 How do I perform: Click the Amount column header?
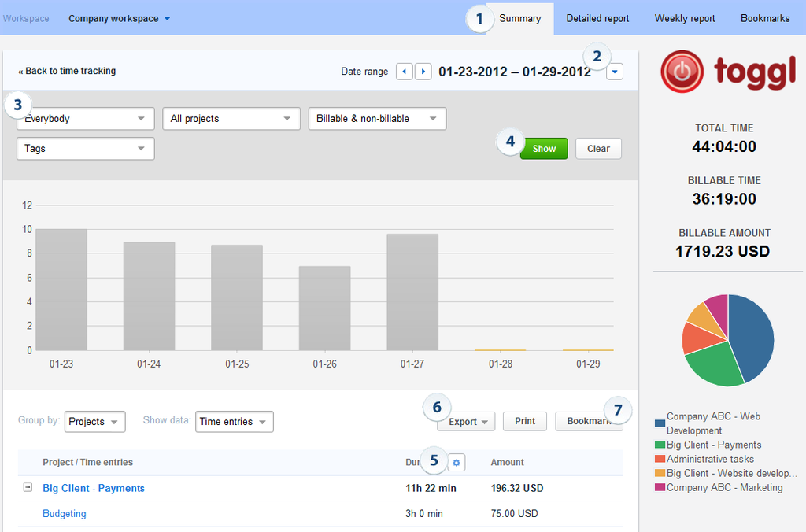pos(508,462)
